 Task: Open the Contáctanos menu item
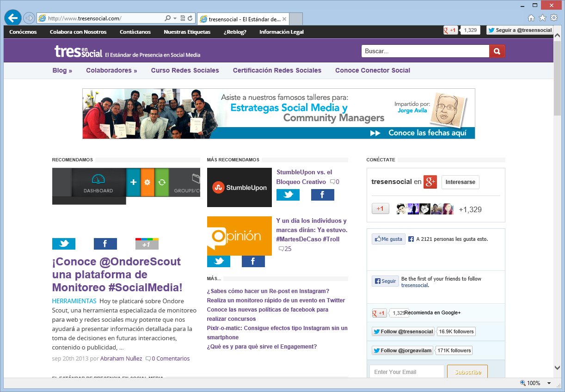(x=135, y=32)
